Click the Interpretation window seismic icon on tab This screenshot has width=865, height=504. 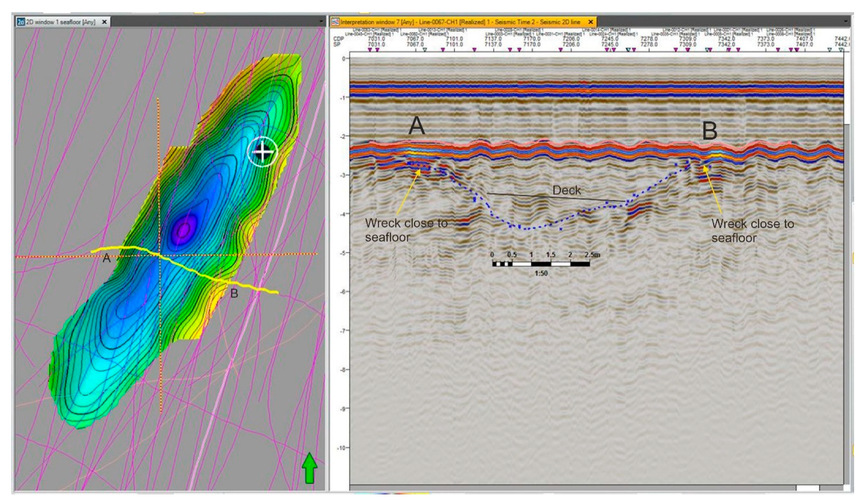[x=336, y=22]
